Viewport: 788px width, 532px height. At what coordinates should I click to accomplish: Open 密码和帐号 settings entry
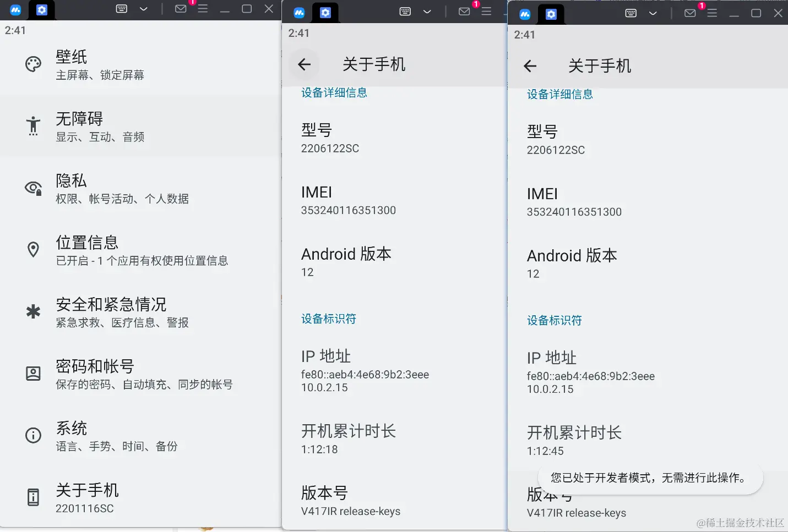pos(140,374)
